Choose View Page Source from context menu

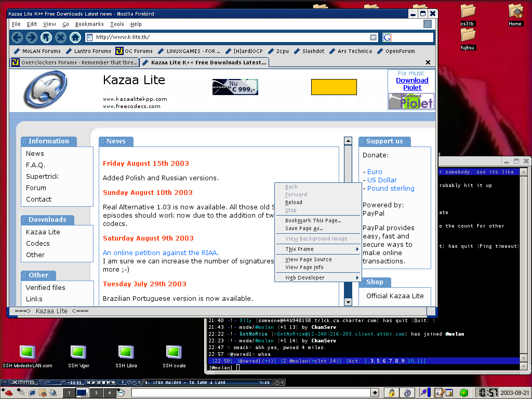coord(317,260)
